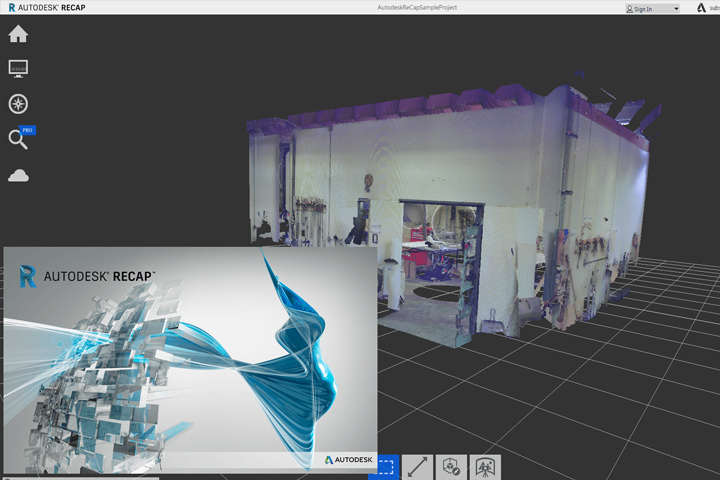The width and height of the screenshot is (720, 480).
Task: Open the Navigation compass icon
Action: [x=18, y=104]
